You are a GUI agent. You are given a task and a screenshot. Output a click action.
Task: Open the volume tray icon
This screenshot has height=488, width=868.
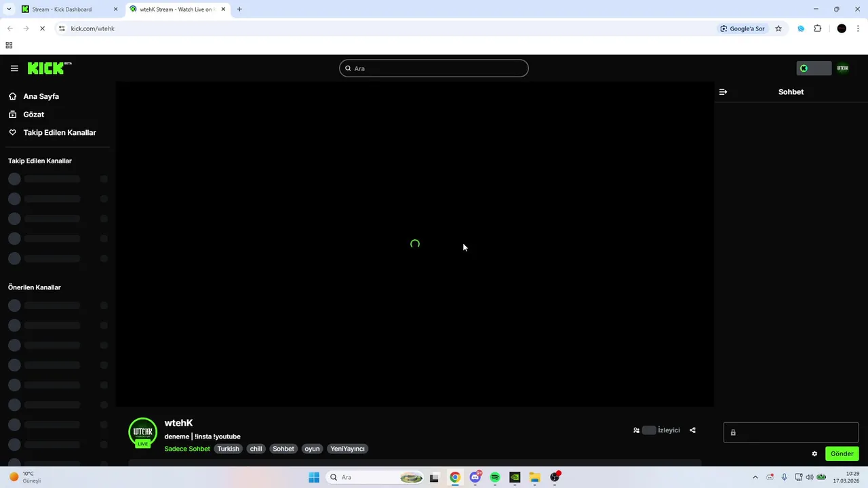click(810, 477)
